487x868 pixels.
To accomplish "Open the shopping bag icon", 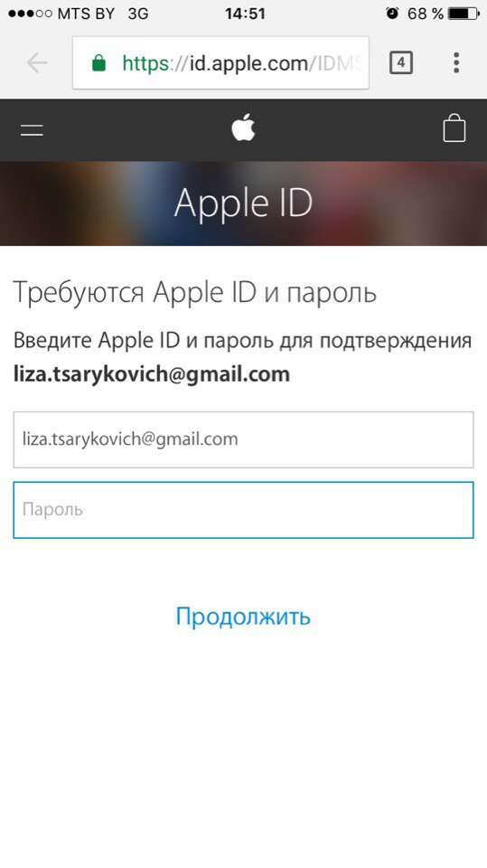I will 454,127.
